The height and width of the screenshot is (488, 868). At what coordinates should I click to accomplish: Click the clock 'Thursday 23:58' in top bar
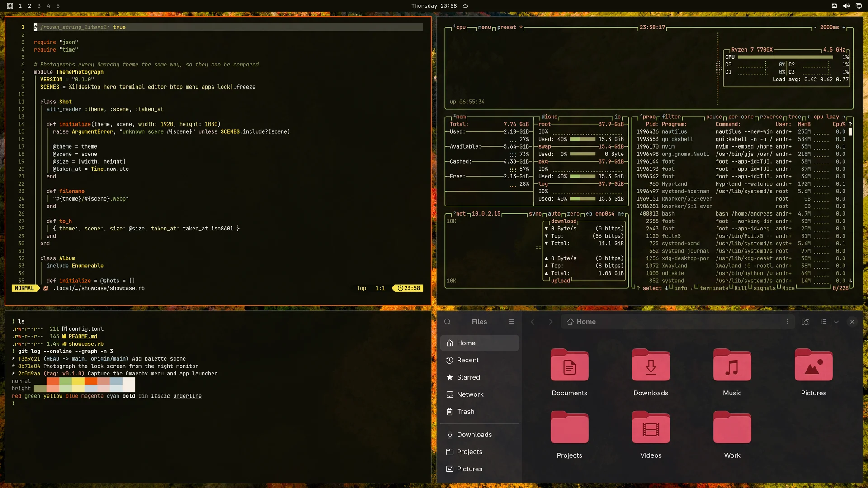pos(434,6)
